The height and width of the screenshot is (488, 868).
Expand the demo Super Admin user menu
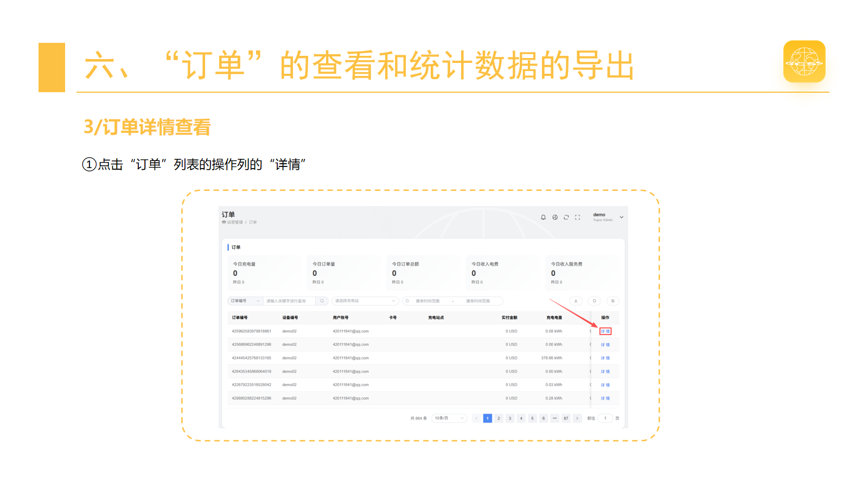608,217
